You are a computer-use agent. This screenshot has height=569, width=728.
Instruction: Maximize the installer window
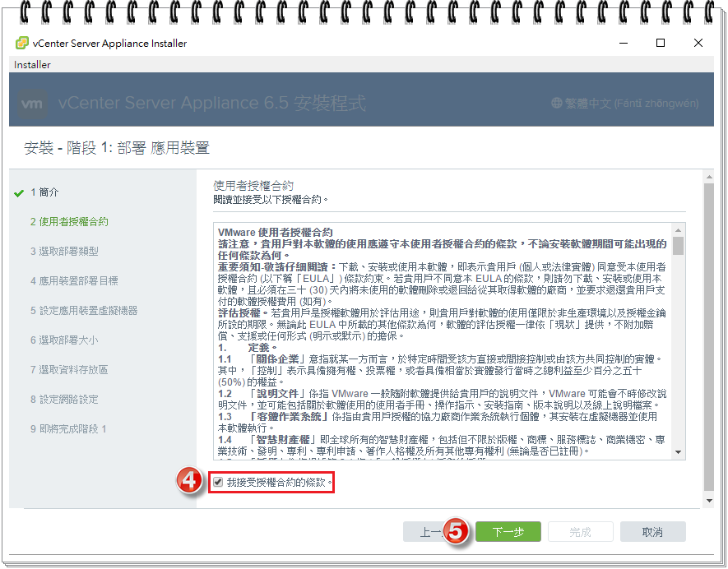pyautogui.click(x=661, y=43)
